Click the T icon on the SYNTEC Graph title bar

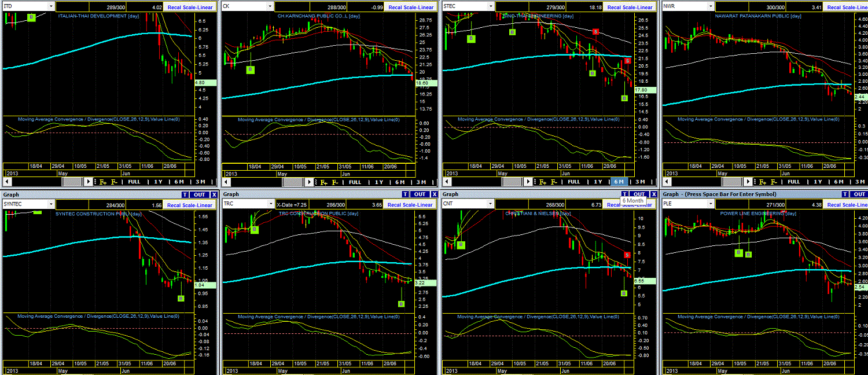click(x=185, y=194)
